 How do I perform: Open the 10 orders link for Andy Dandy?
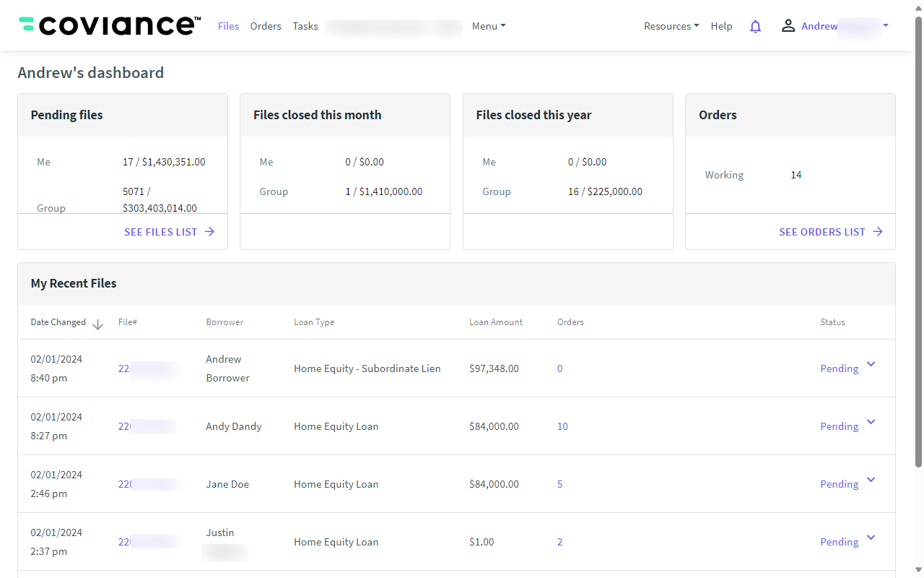click(x=562, y=426)
